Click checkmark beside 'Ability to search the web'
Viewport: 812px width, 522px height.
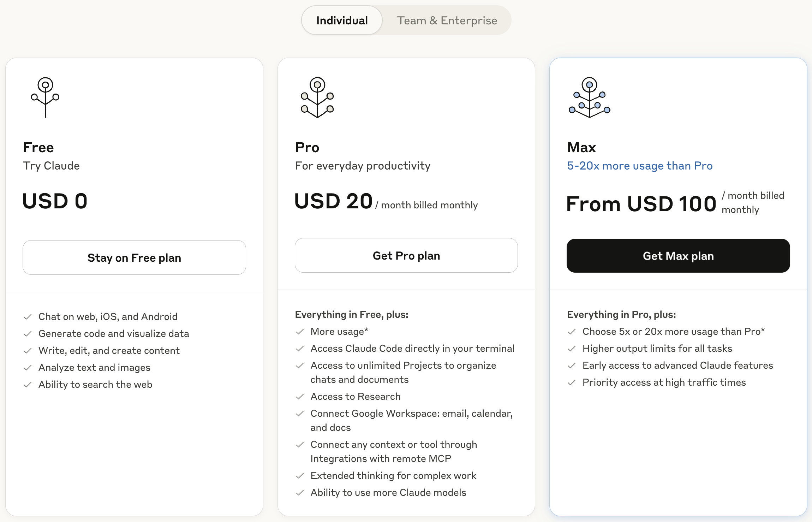tap(28, 385)
